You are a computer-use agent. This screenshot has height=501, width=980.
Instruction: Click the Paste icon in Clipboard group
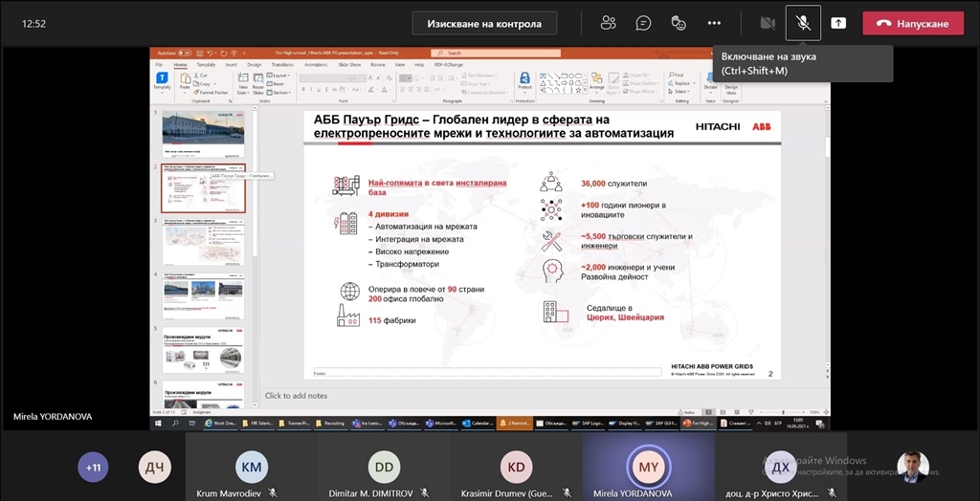click(x=187, y=81)
